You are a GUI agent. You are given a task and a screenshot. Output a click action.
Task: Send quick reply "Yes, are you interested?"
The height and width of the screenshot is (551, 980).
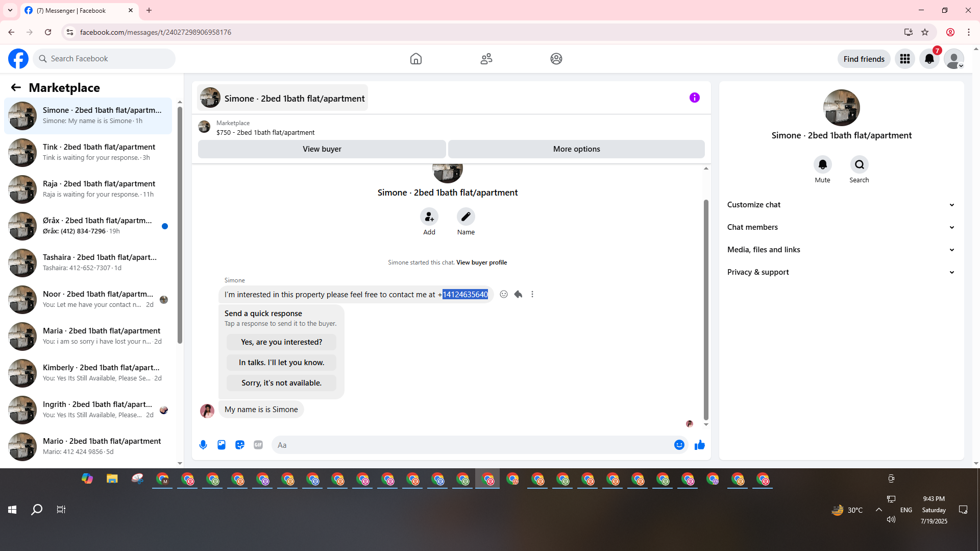(x=282, y=342)
